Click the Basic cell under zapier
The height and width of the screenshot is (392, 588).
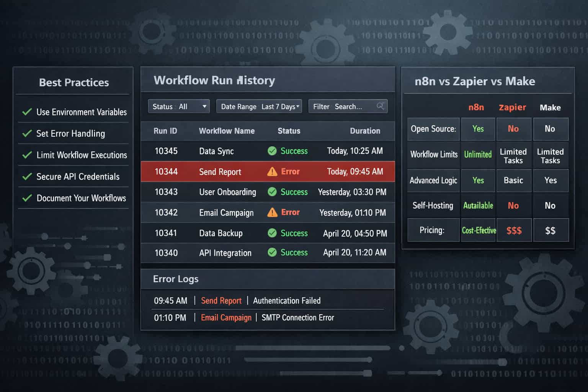pos(513,180)
